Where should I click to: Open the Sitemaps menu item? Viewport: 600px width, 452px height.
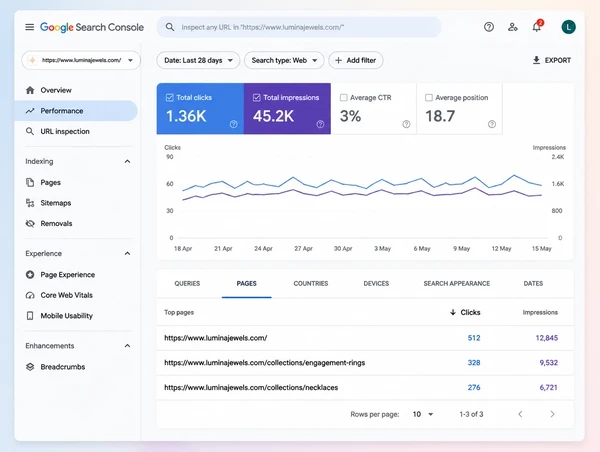click(56, 203)
